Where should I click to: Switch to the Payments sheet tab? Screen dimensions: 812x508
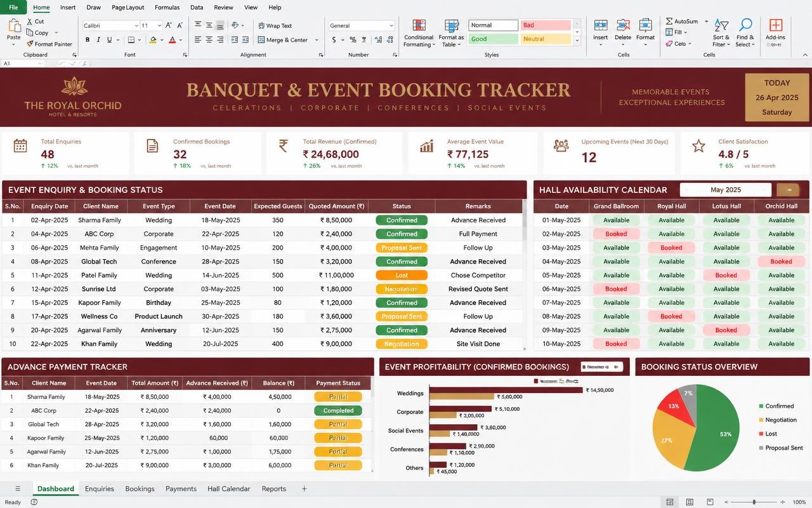[x=181, y=489]
